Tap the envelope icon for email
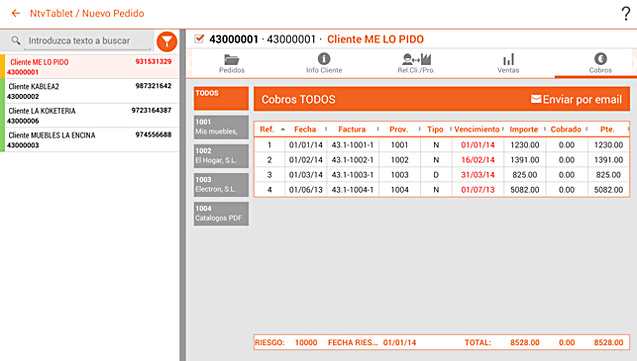 pos(536,99)
